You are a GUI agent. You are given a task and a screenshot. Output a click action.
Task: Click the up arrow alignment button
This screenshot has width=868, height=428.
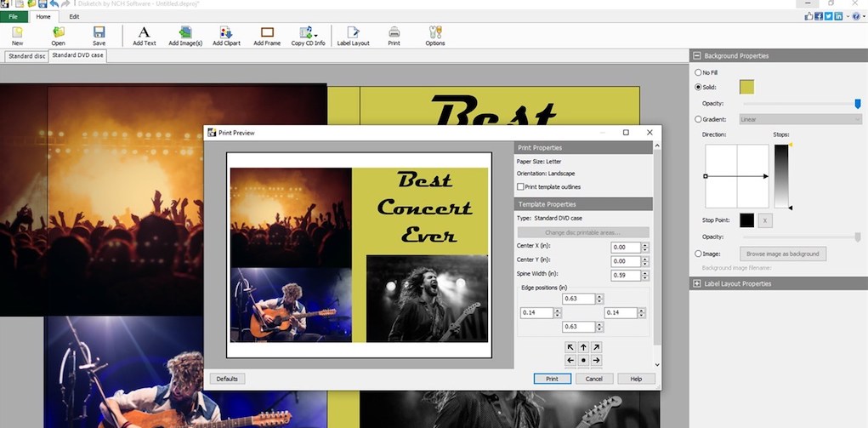pyautogui.click(x=583, y=347)
